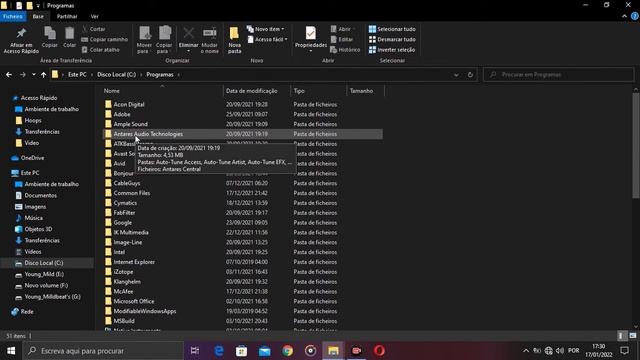Click Inverter seleção
640x360 pixels.
[x=392, y=49]
